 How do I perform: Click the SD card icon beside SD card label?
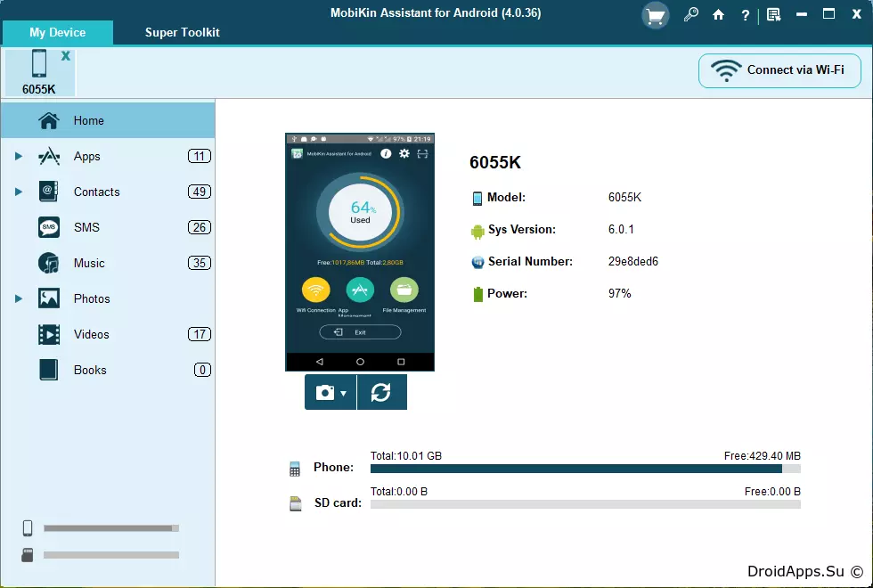click(x=295, y=503)
